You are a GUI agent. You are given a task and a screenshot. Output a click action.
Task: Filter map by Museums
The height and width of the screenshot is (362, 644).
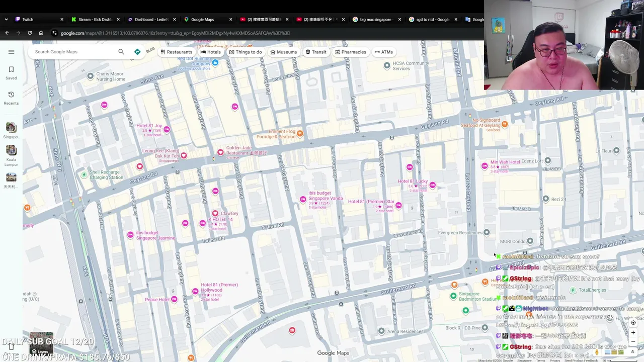[x=283, y=52]
